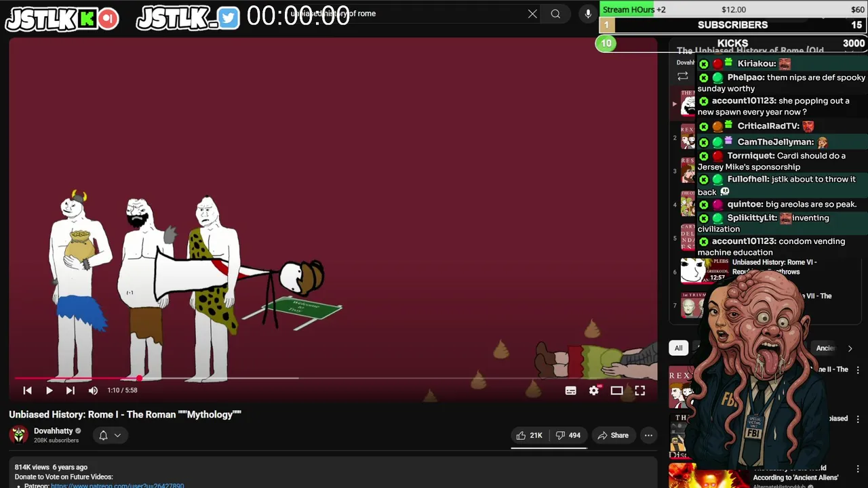Click '208K subscribers' text
This screenshot has height=488, width=868.
[56, 441]
